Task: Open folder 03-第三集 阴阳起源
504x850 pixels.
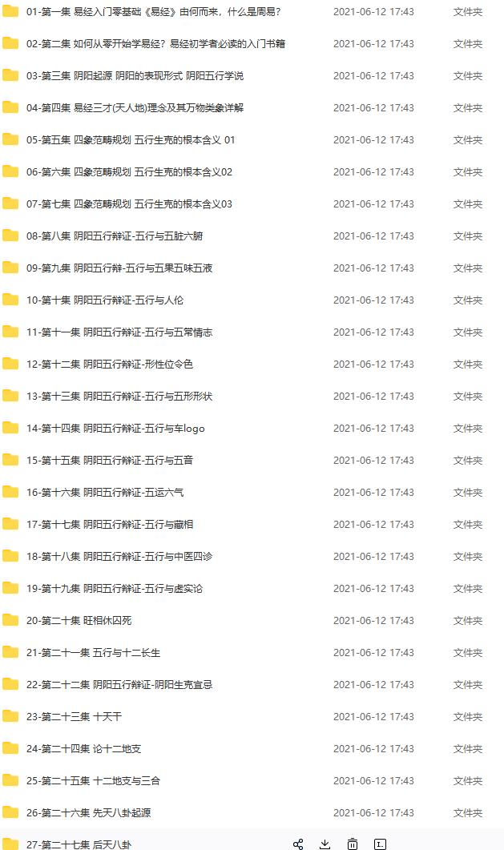Action: pyautogui.click(x=135, y=76)
